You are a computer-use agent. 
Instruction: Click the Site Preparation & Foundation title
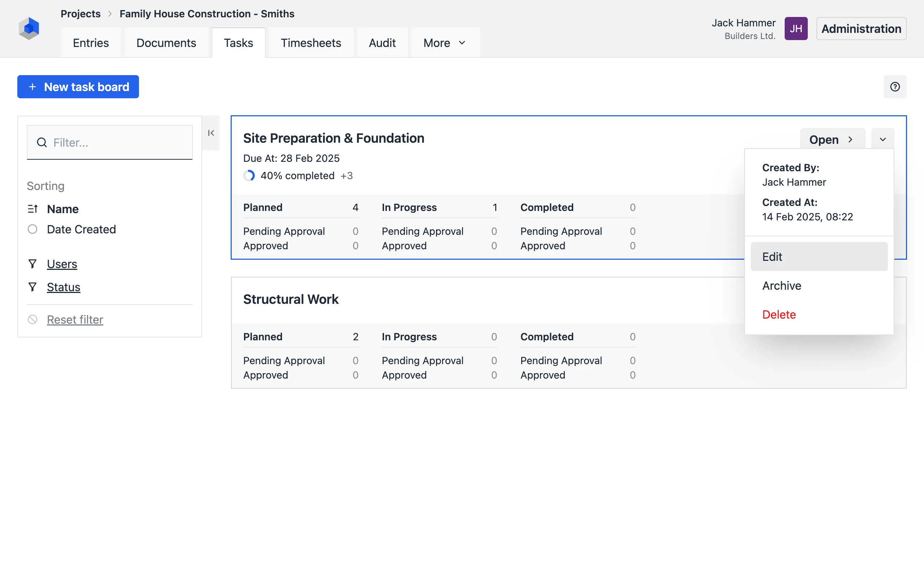[334, 138]
